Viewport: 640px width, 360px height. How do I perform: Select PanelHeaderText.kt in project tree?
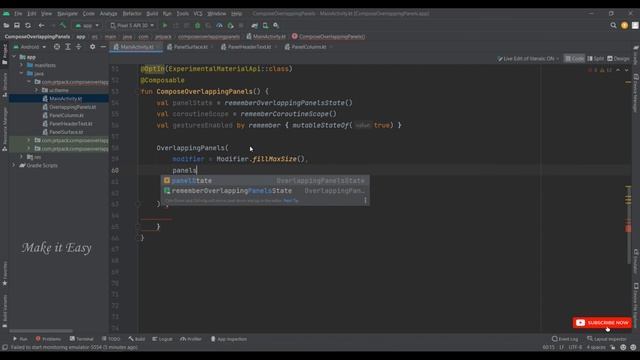pyautogui.click(x=71, y=124)
